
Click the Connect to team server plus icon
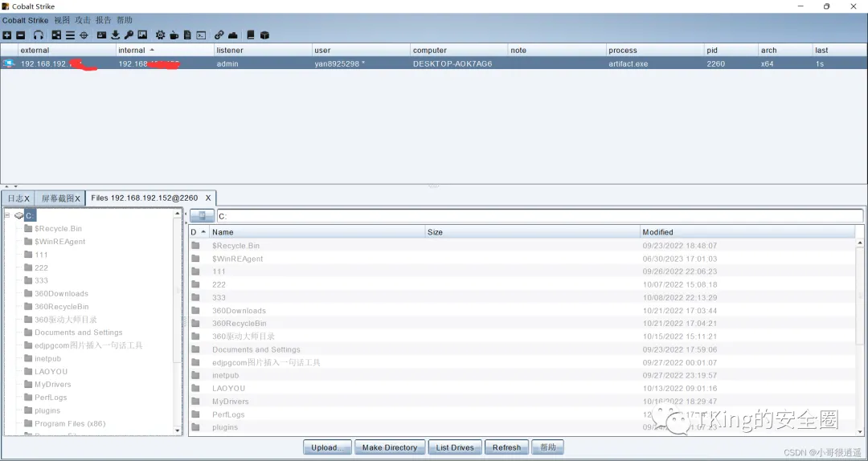7,35
